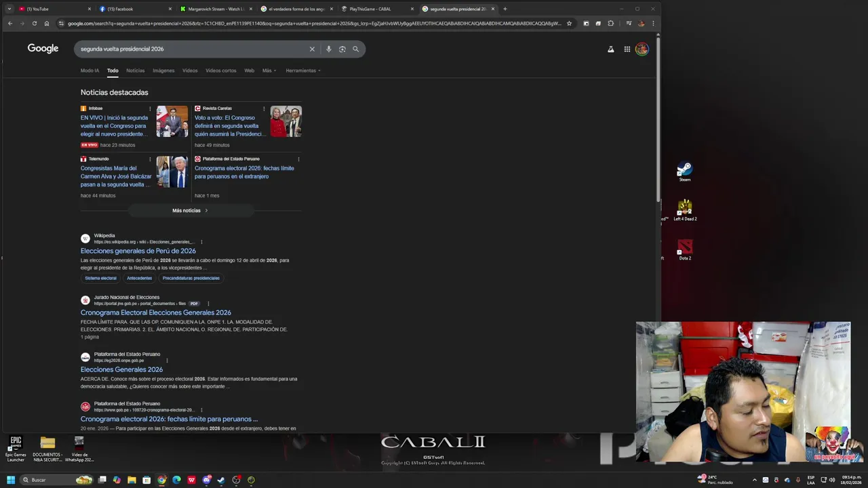The height and width of the screenshot is (488, 868).
Task: Open Discord from taskbar
Action: [x=206, y=480]
